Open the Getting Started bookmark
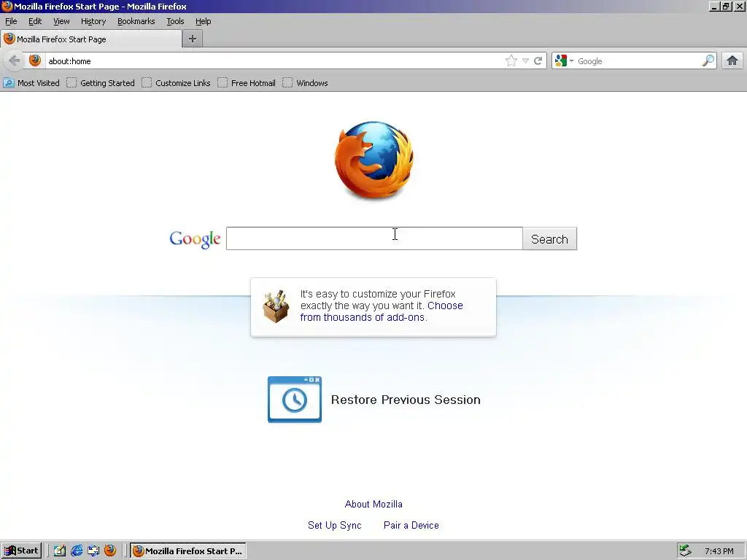The width and height of the screenshot is (747, 560). pos(101,83)
